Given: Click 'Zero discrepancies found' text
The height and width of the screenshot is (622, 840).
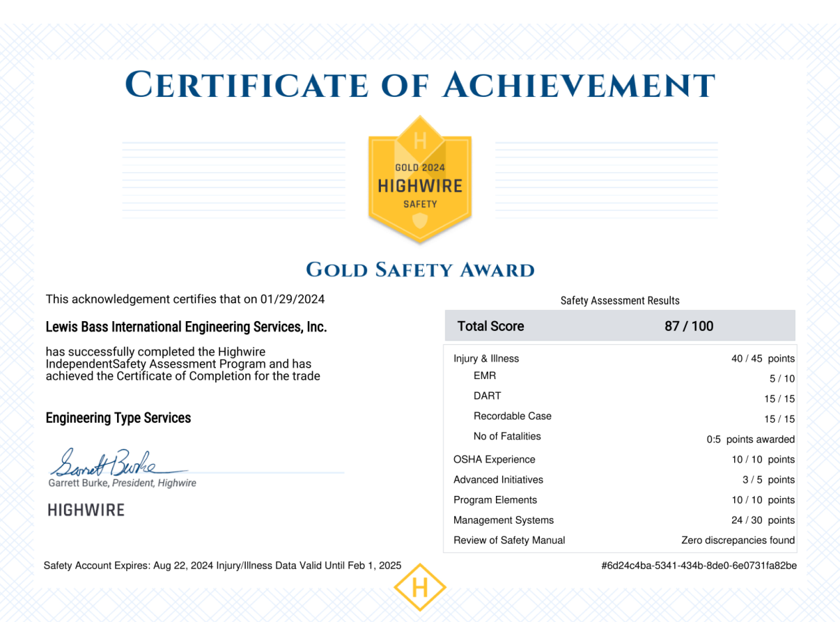Looking at the screenshot, I should [738, 541].
